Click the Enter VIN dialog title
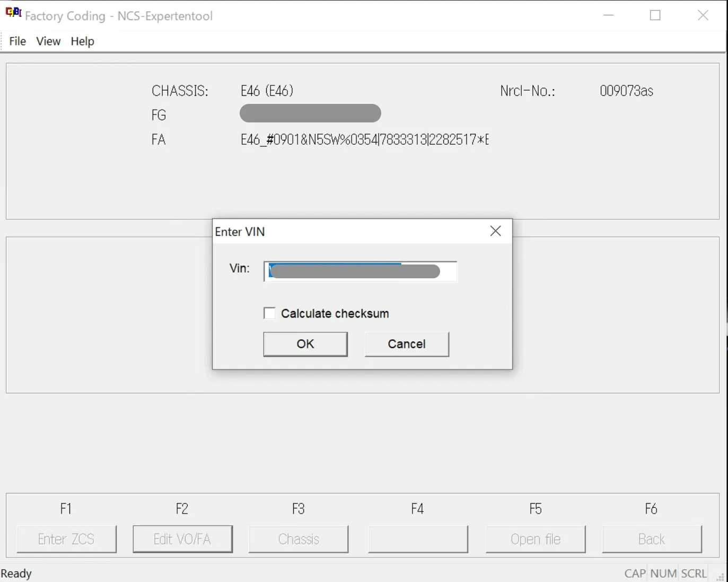 point(240,232)
